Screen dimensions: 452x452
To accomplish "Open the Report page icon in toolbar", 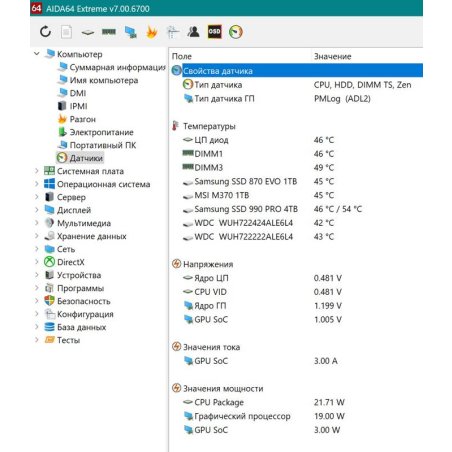I will pyautogui.click(x=66, y=32).
